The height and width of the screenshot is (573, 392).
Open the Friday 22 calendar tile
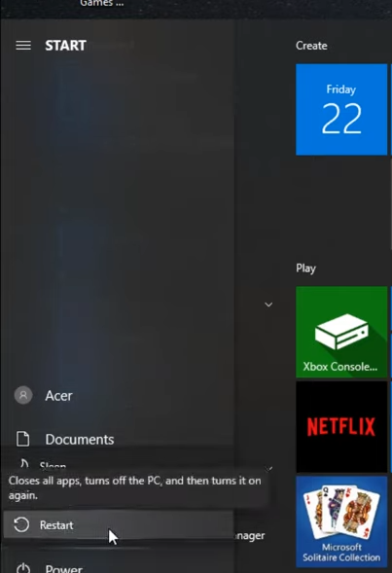point(341,109)
